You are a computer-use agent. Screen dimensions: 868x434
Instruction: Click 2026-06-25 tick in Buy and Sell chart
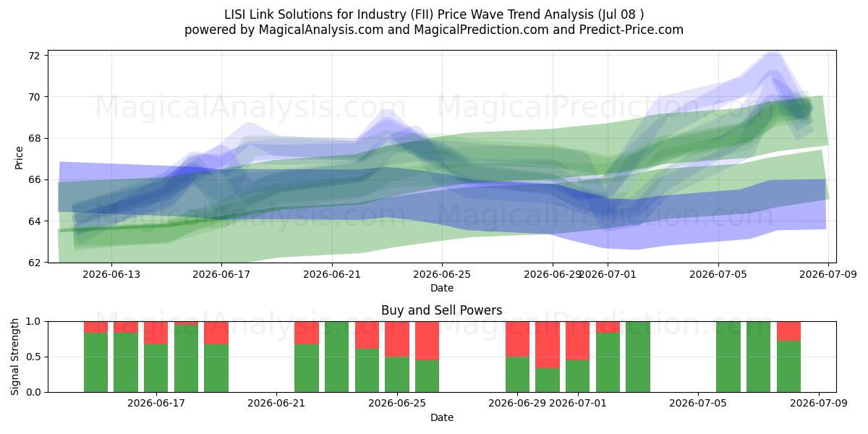397,404
